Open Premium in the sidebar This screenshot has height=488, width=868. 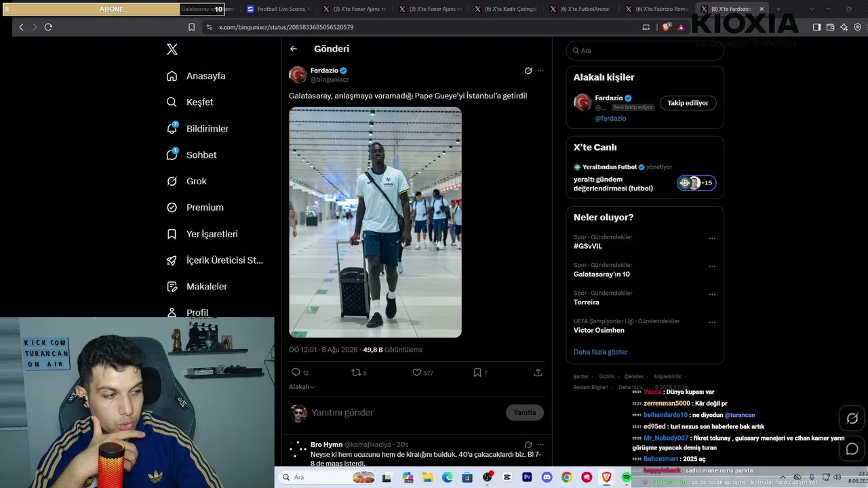(x=195, y=207)
